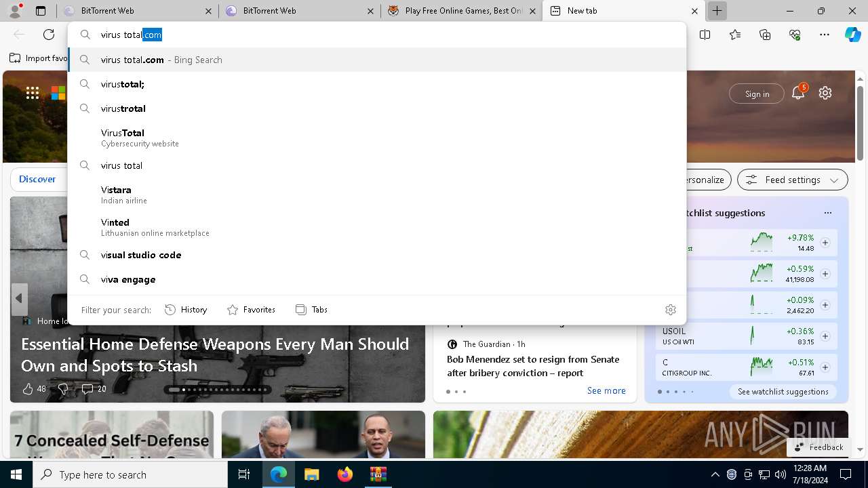Read Bob Menendez resign Senate article

(x=533, y=366)
